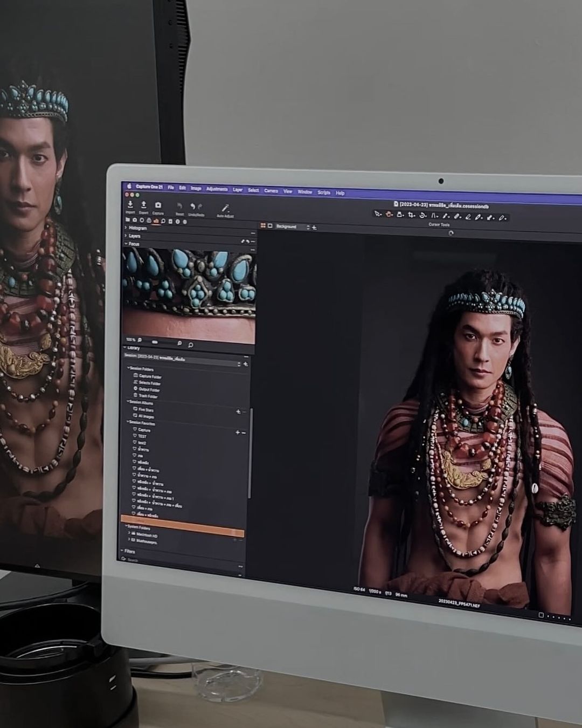Select the Straighten rotation cursor tool
This screenshot has height=728, width=582.
pos(422,216)
